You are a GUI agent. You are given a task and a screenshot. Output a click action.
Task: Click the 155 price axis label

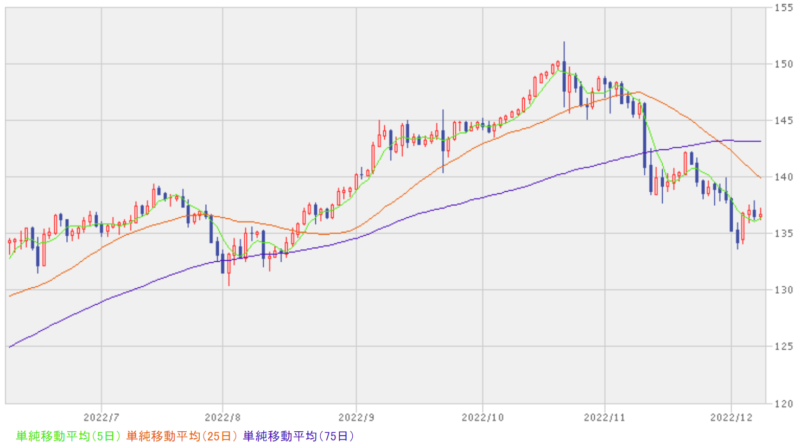coord(783,8)
